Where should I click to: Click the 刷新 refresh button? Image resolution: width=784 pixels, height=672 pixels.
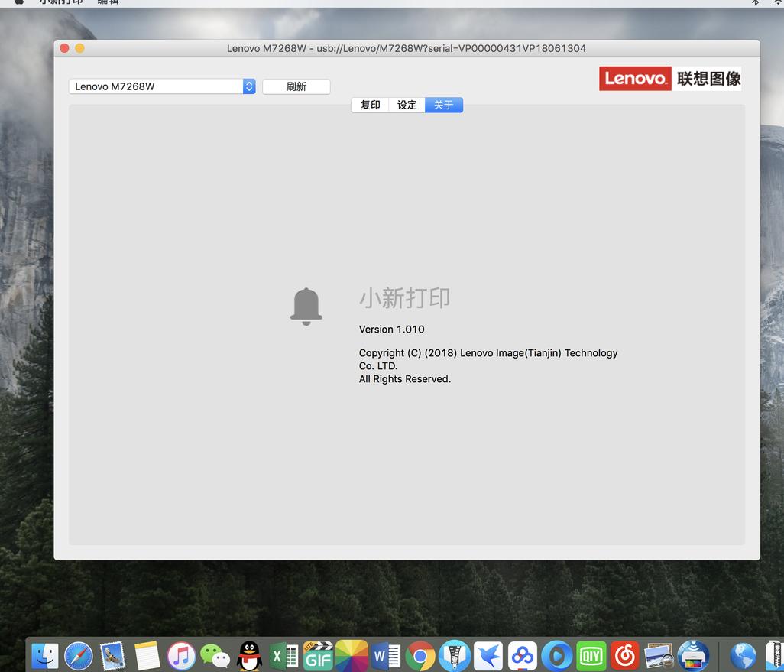(x=296, y=86)
